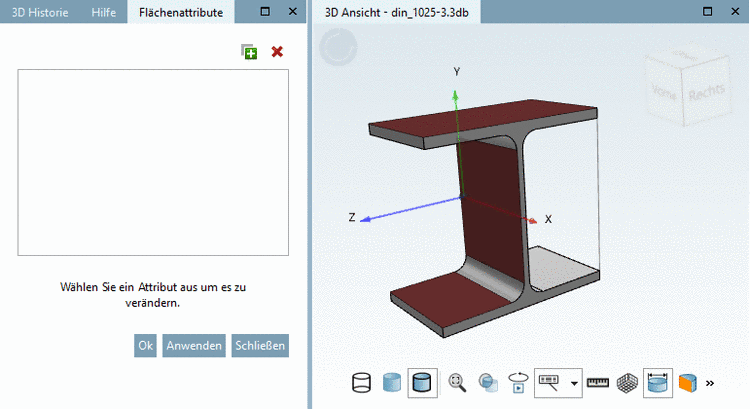Select the dark red top flange surface
The width and height of the screenshot is (750, 409).
point(483,118)
